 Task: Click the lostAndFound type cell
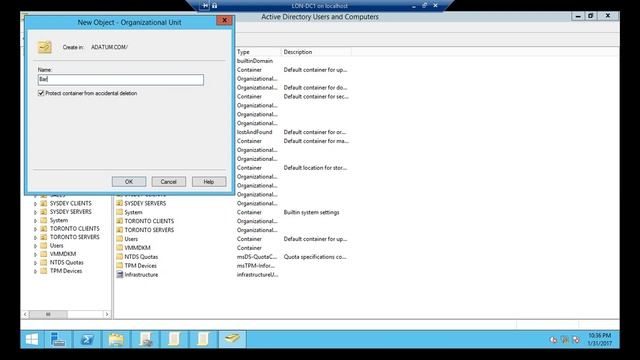click(x=254, y=132)
